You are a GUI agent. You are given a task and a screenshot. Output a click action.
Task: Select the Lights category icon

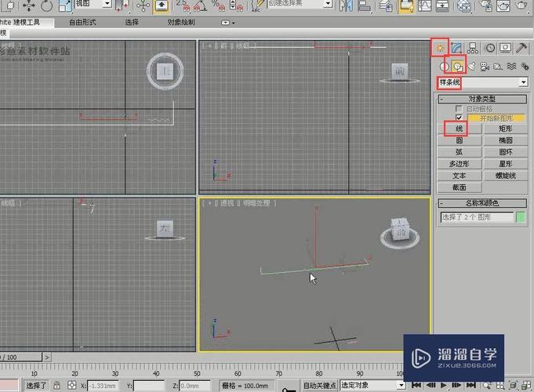(x=472, y=66)
